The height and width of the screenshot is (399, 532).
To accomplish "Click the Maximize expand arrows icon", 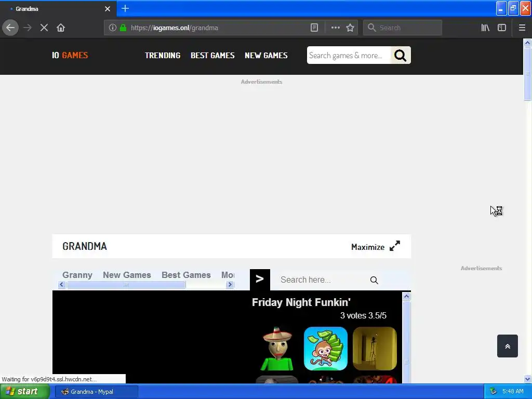I will click(395, 246).
